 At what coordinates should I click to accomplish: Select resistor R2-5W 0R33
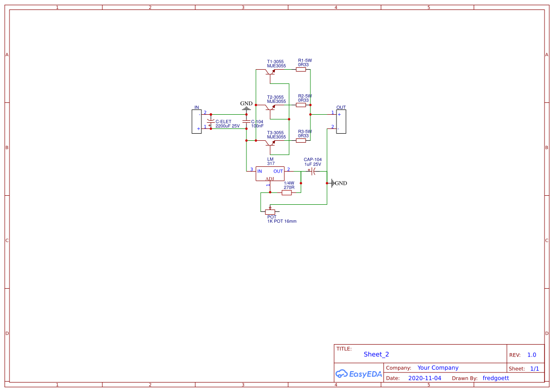point(301,105)
